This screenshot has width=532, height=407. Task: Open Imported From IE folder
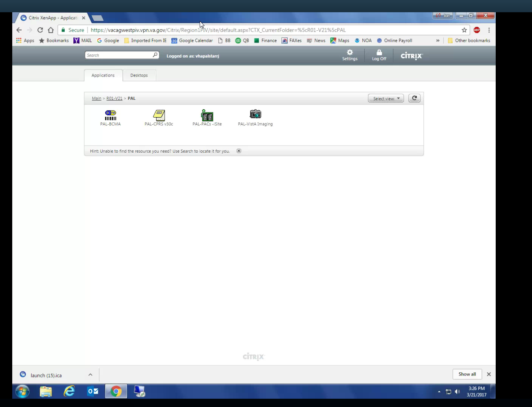(145, 41)
